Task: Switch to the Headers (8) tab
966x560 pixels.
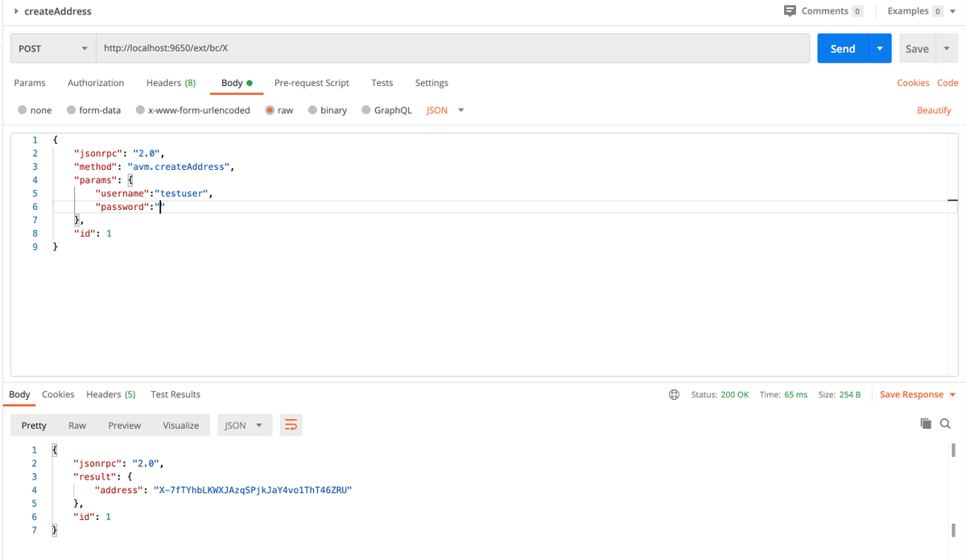Action: click(x=171, y=83)
